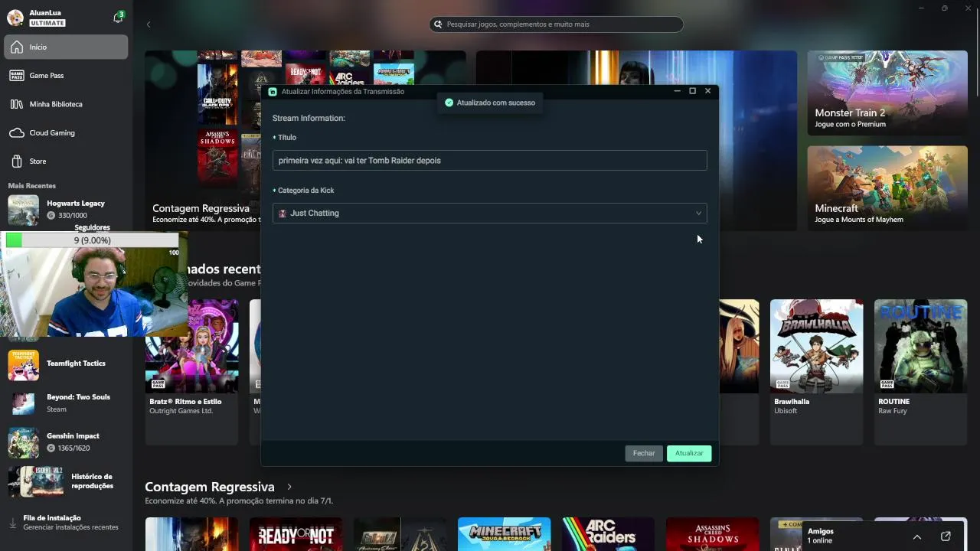Click the Cloud Gaming cloud icon
The height and width of the screenshot is (551, 980).
pos(17,132)
